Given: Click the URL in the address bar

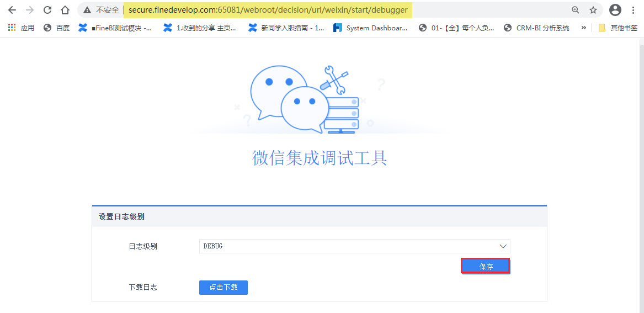Looking at the screenshot, I should pyautogui.click(x=268, y=10).
